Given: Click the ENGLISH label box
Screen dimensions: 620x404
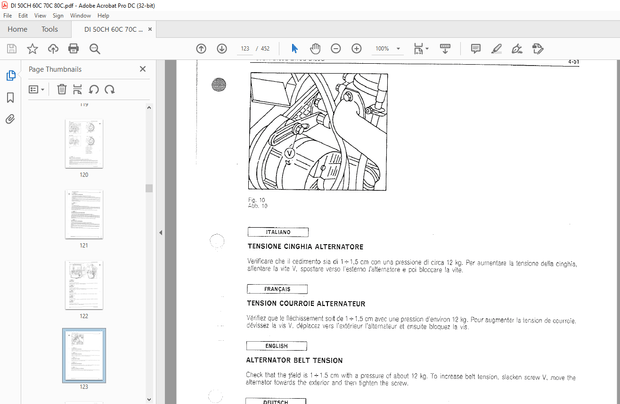Looking at the screenshot, I should (x=276, y=346).
